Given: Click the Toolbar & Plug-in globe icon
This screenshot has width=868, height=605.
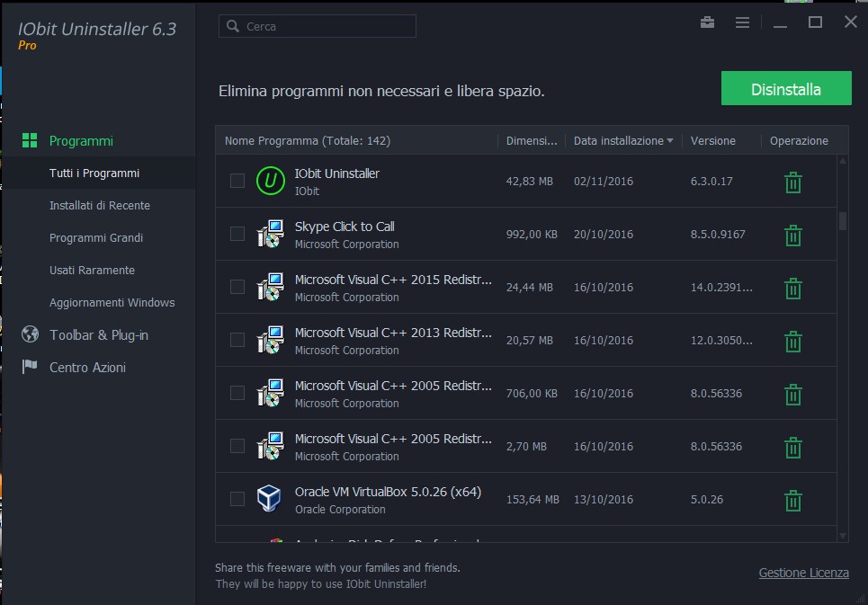Looking at the screenshot, I should pos(30,334).
